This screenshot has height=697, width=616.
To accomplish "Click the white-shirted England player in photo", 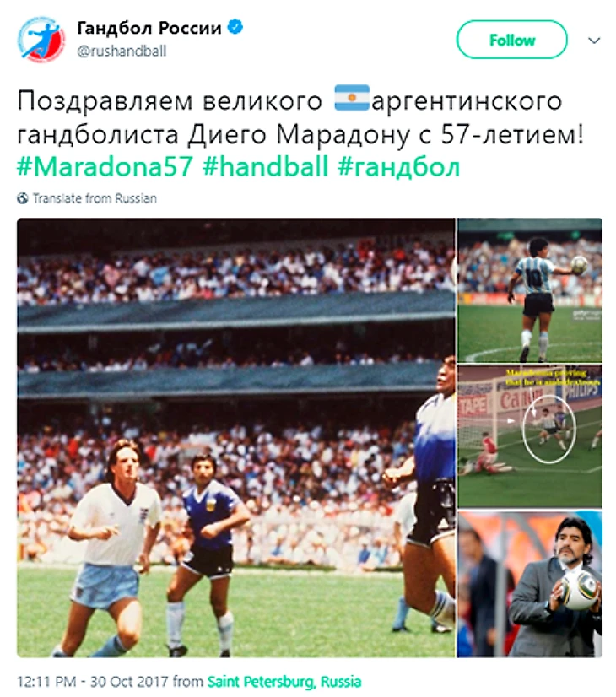I will (x=115, y=543).
